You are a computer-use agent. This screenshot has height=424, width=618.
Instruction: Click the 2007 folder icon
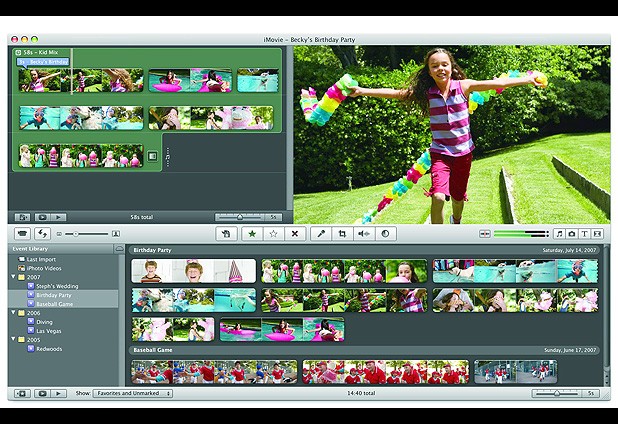pyautogui.click(x=21, y=277)
